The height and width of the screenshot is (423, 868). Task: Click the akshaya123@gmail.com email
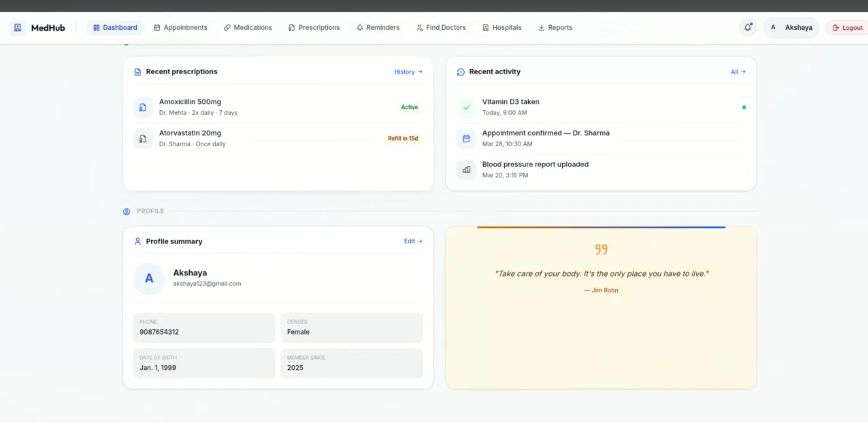pyautogui.click(x=207, y=283)
